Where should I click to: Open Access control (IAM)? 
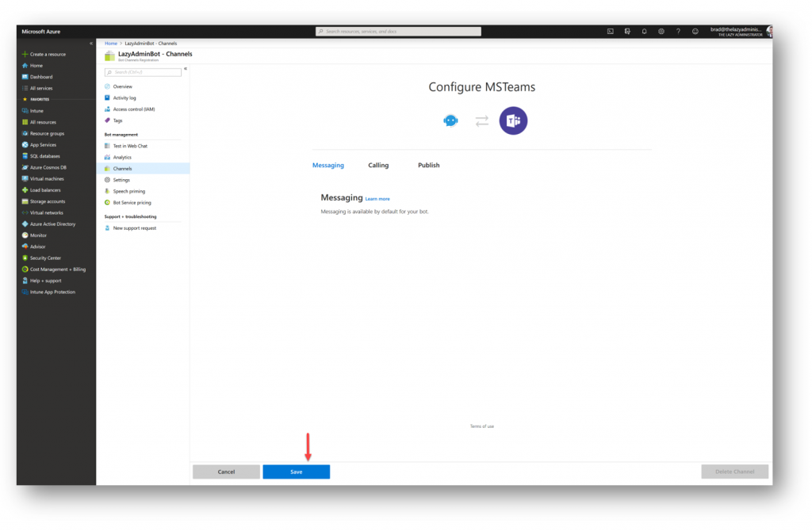click(133, 109)
